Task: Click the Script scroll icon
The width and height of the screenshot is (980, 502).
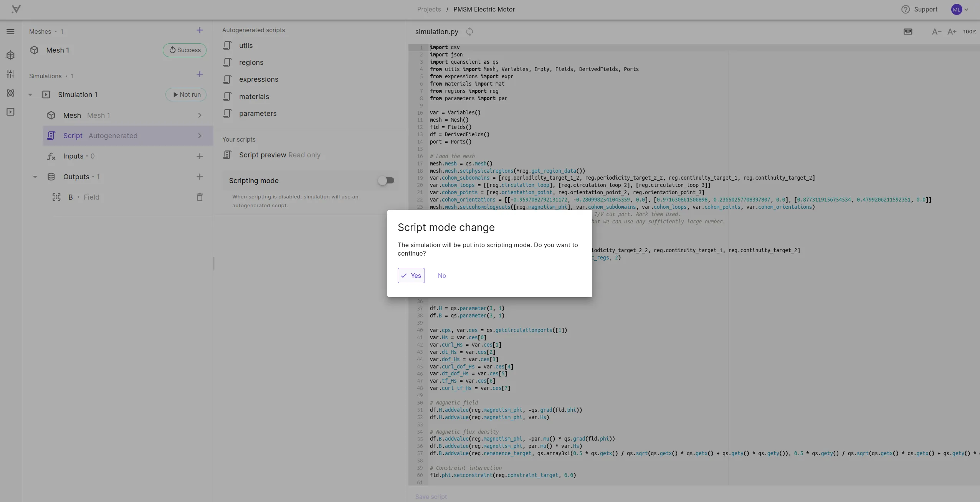Action: tap(51, 136)
